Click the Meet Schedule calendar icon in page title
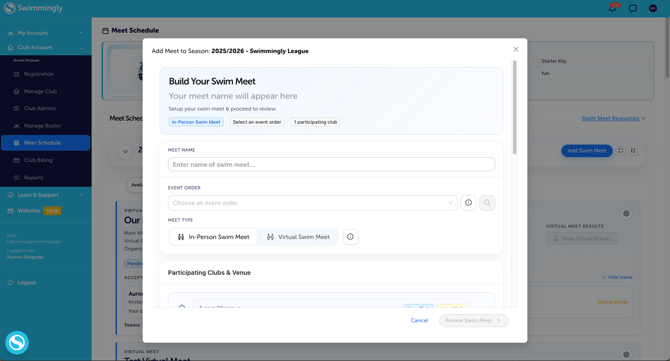 (x=105, y=31)
